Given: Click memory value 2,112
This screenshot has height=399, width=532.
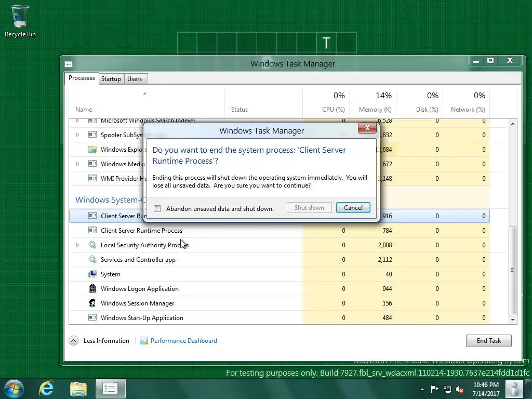Looking at the screenshot, I should (385, 260).
